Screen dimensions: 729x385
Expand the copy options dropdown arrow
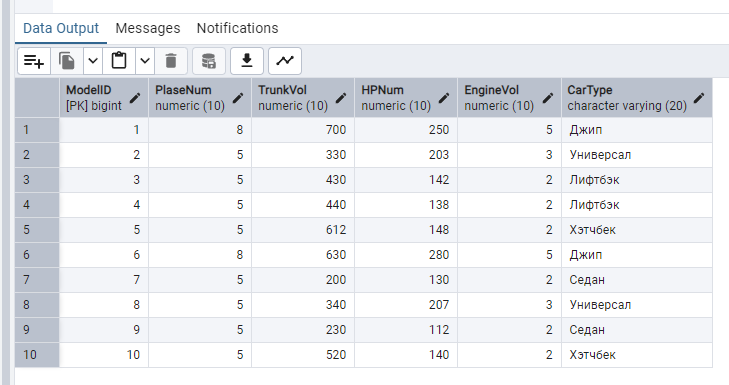93,61
